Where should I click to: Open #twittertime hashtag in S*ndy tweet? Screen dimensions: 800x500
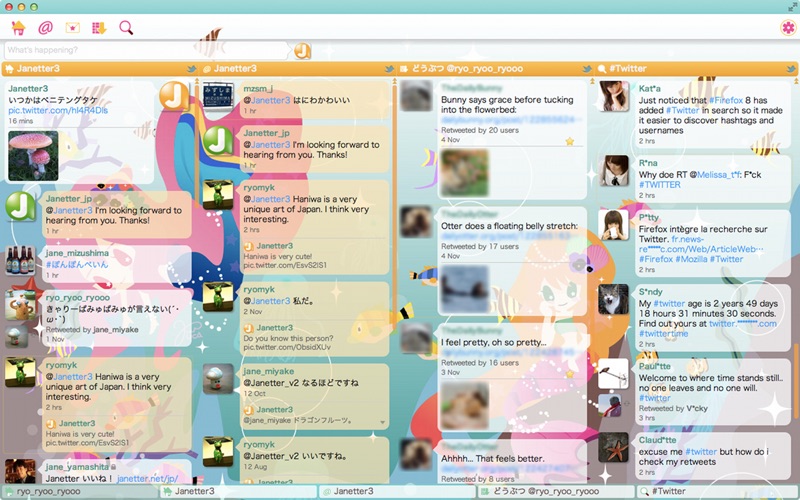click(x=663, y=334)
